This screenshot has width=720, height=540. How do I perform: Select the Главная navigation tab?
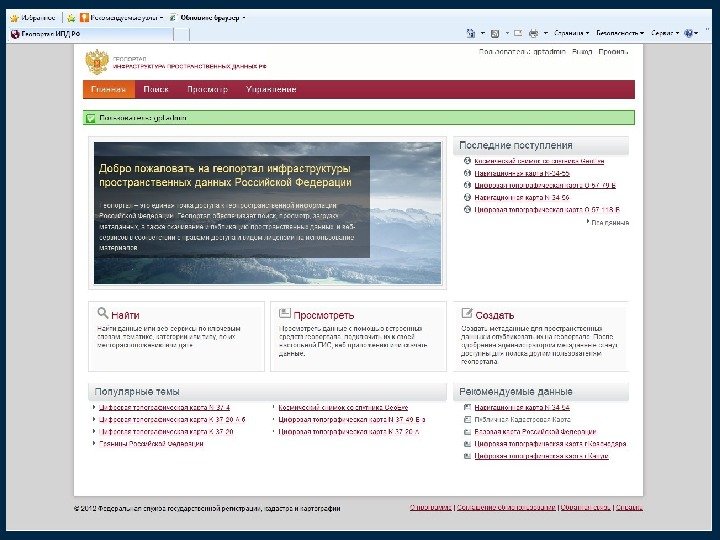pyautogui.click(x=109, y=90)
